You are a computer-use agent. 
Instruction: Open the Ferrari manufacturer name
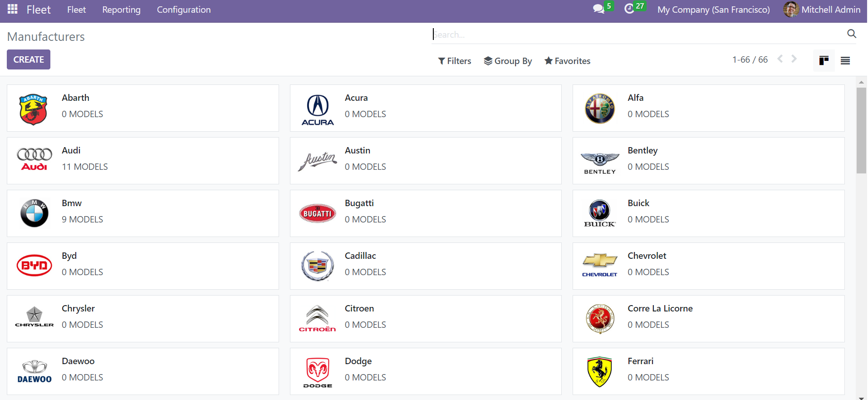[x=640, y=361]
